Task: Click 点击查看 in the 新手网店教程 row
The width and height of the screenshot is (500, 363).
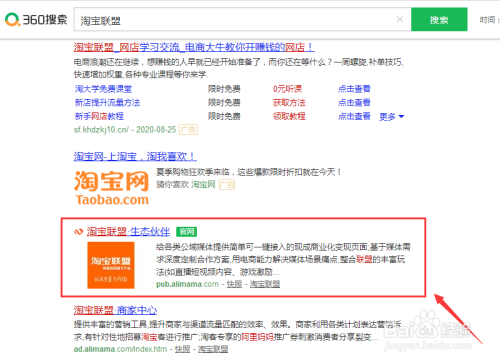Action: [x=354, y=116]
